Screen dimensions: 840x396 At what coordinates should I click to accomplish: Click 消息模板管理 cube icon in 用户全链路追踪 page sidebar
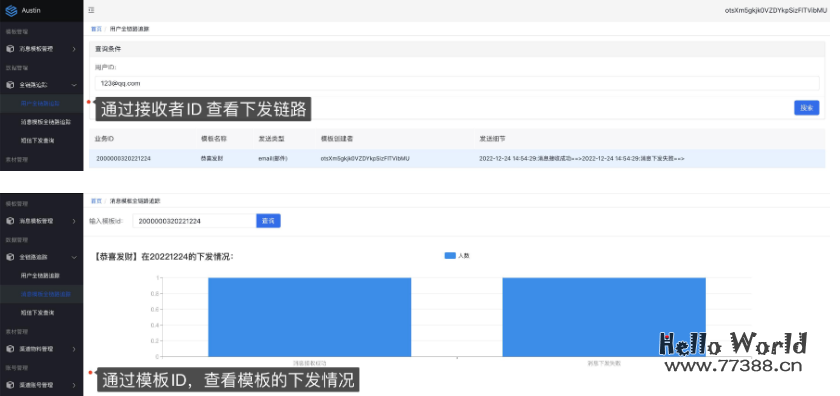pos(10,49)
